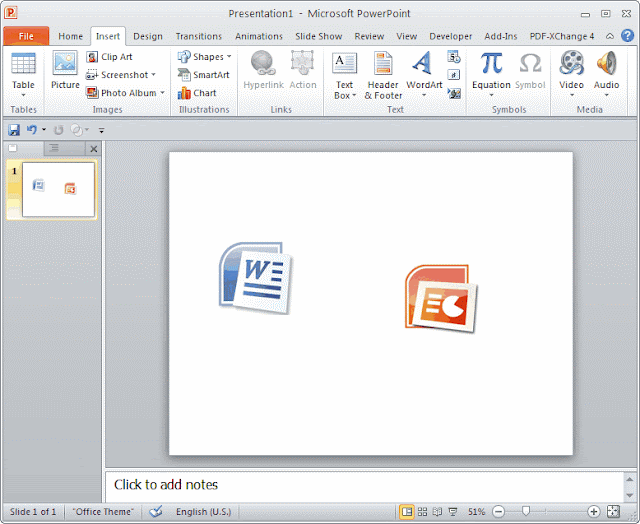
Task: Open the Animations tab
Action: click(259, 36)
